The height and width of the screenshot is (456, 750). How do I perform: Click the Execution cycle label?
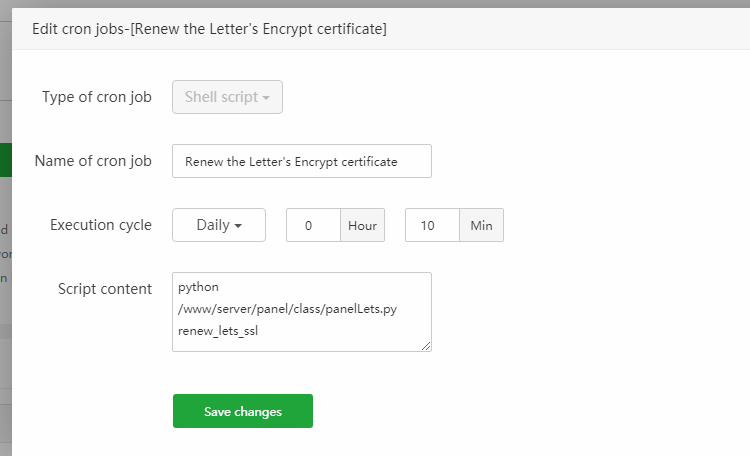point(101,225)
